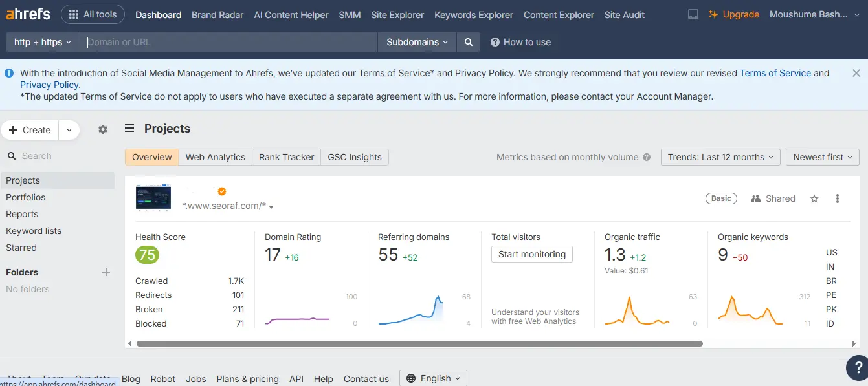
Task: Click the Ahrefs logo
Action: [x=28, y=14]
